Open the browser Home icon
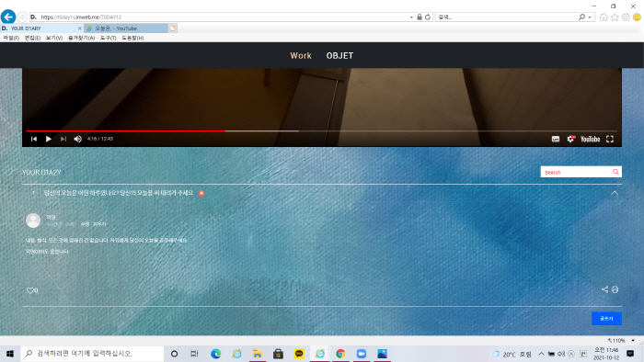The height and width of the screenshot is (362, 644). (x=604, y=17)
